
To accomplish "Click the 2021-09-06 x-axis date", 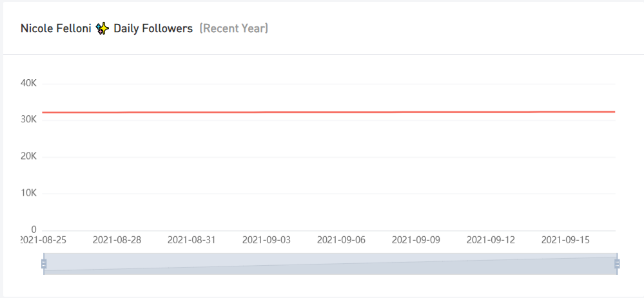I will click(341, 240).
